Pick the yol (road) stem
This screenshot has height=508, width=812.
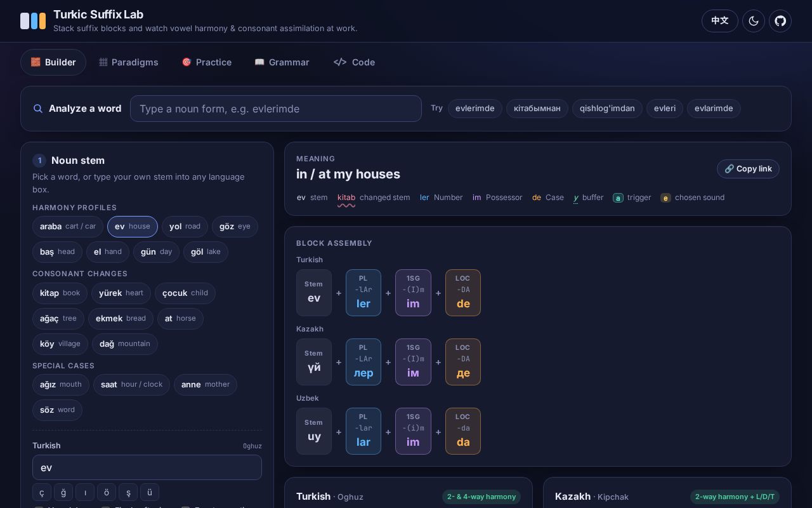(185, 227)
